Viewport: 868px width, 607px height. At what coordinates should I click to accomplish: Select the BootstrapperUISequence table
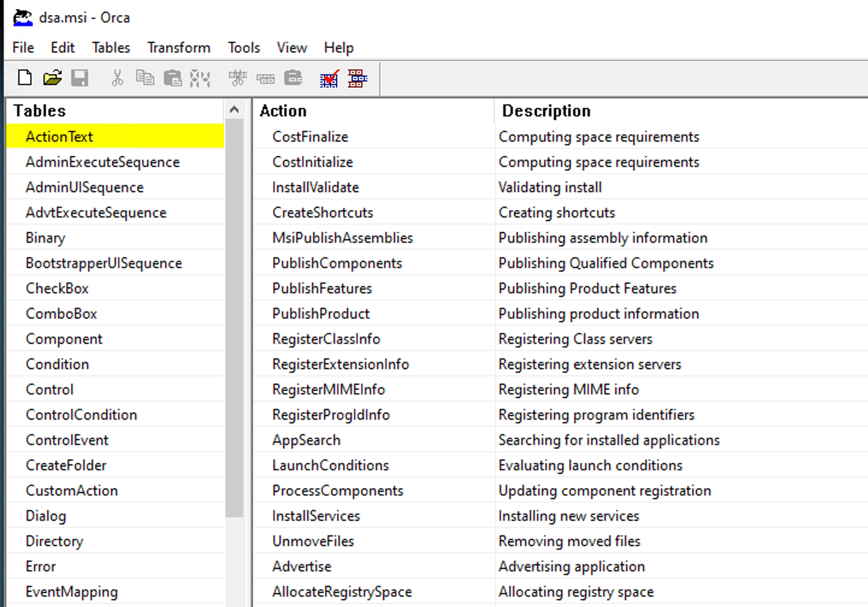pyautogui.click(x=116, y=263)
